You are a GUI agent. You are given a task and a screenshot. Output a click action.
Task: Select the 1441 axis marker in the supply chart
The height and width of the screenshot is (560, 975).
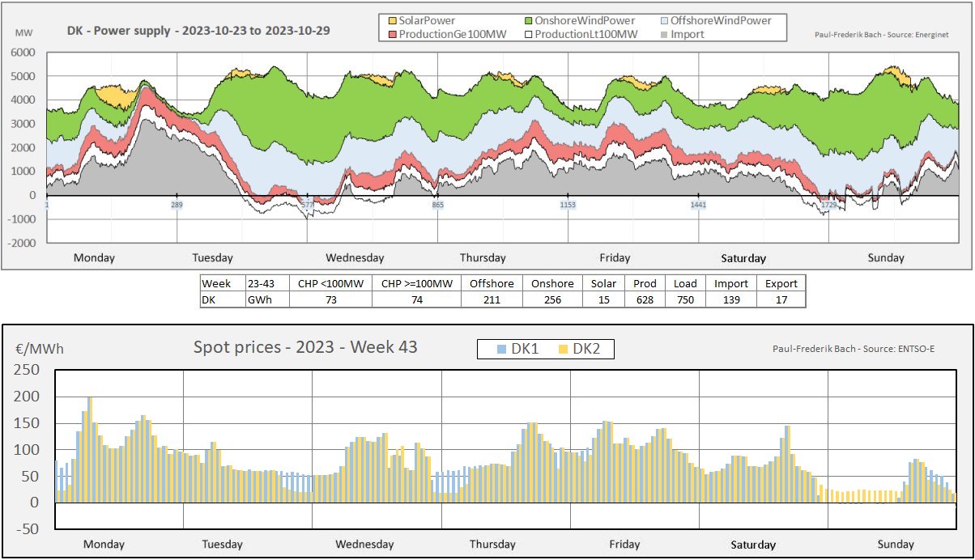[x=698, y=206]
